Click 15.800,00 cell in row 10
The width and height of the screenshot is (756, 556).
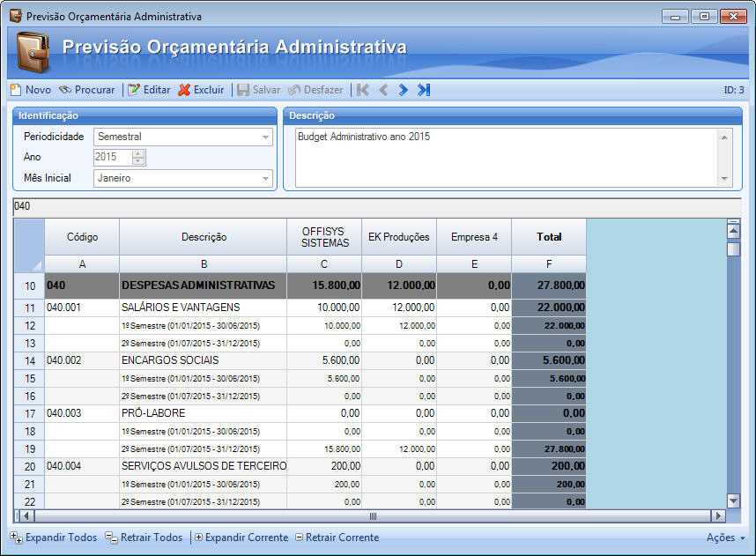(x=324, y=286)
